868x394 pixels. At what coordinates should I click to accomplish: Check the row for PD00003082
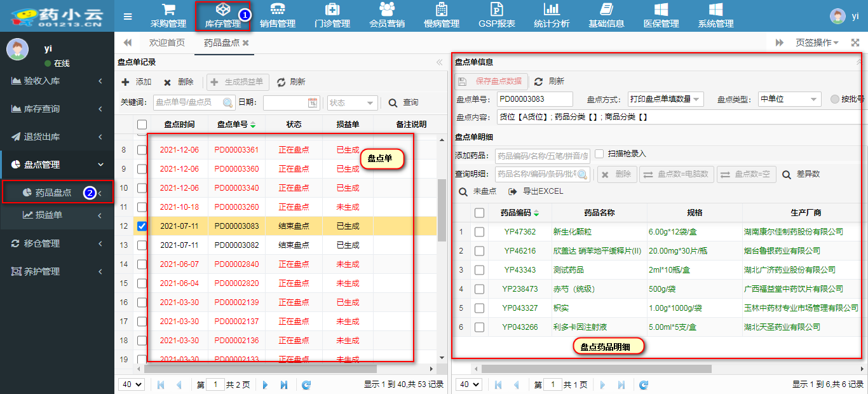pyautogui.click(x=142, y=245)
